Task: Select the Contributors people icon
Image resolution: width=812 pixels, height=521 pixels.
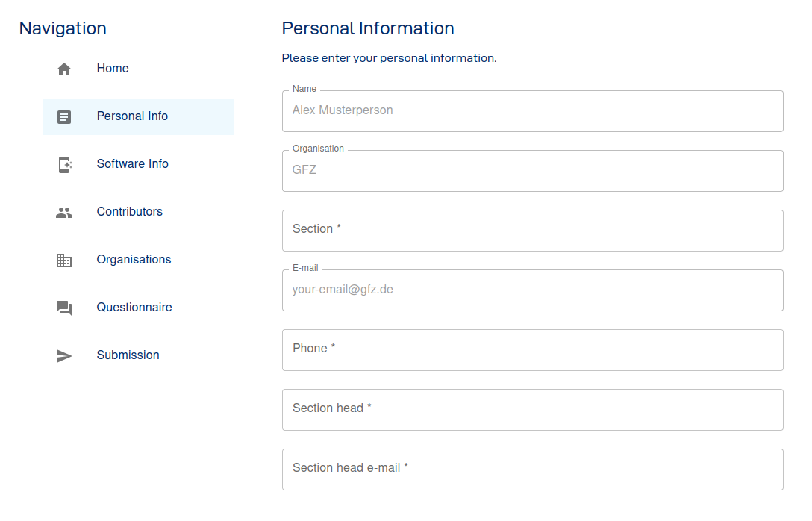Action: (64, 212)
